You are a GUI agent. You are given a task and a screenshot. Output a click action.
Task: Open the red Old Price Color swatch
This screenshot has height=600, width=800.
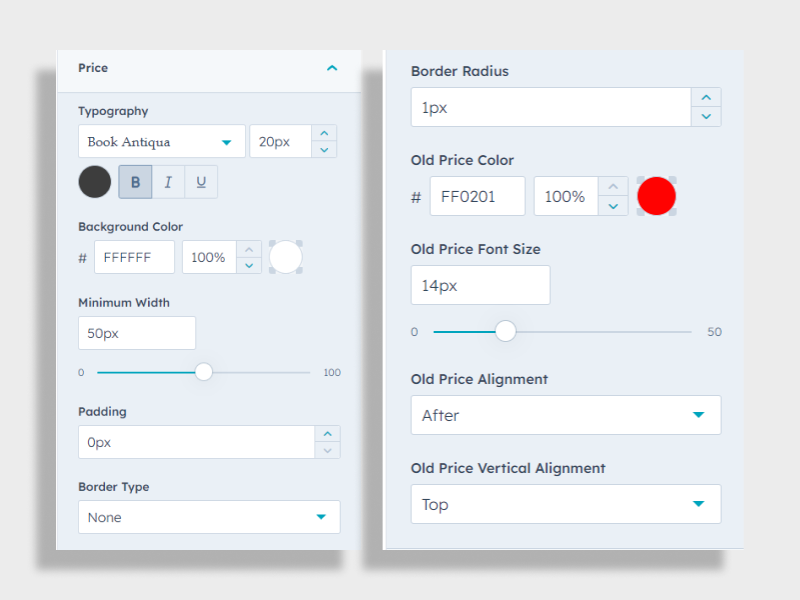pos(656,195)
